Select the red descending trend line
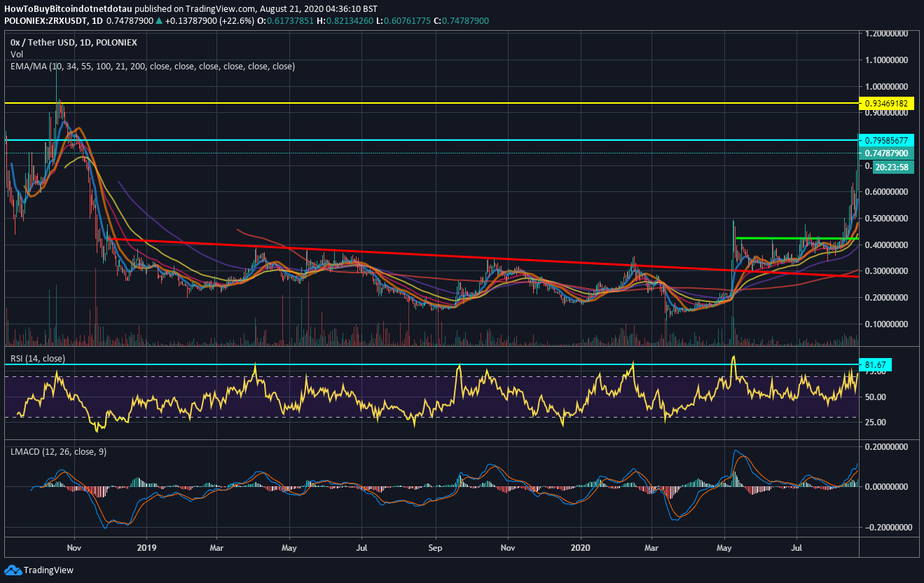924x583 pixels. [483, 258]
